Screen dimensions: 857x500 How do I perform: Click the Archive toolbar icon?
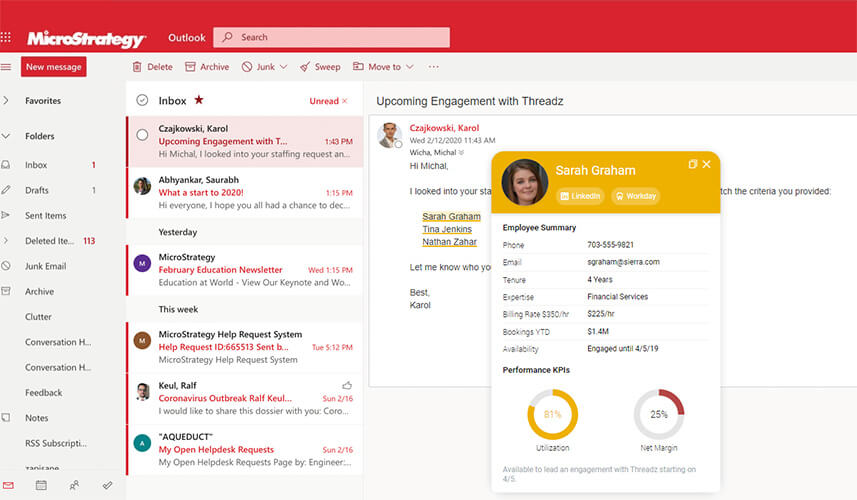191,67
